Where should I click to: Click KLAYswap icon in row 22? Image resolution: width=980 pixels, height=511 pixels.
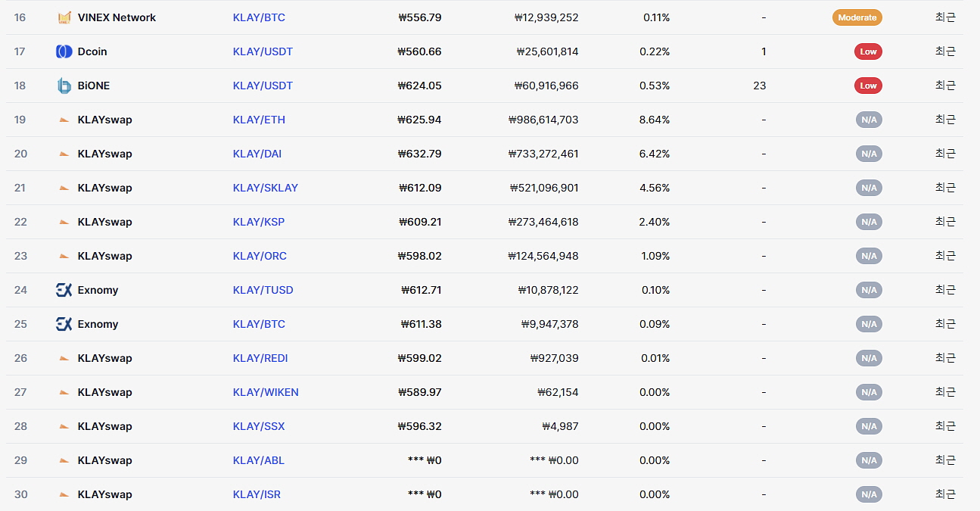click(64, 222)
